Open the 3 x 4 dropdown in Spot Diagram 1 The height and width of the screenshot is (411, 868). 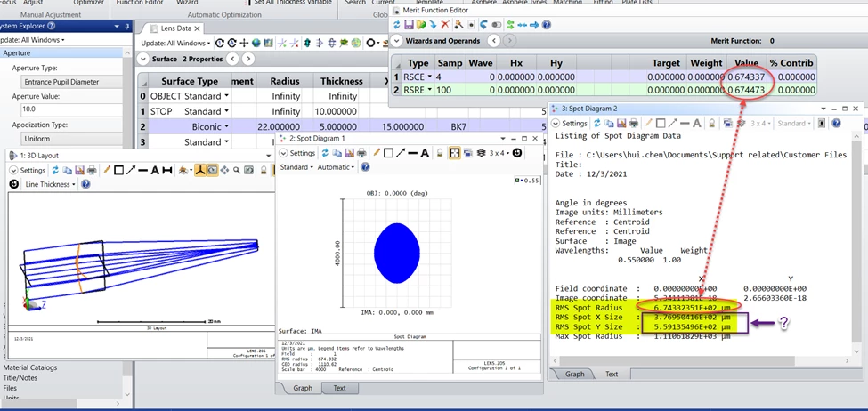point(499,153)
